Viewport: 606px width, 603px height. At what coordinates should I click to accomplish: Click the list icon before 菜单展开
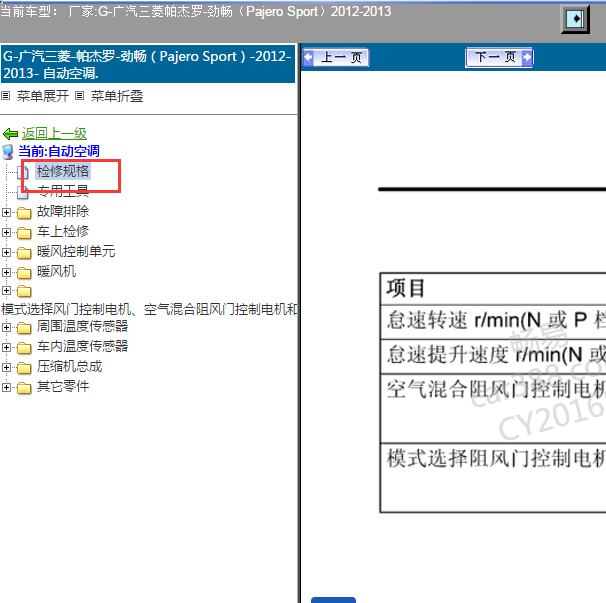pos(5,95)
